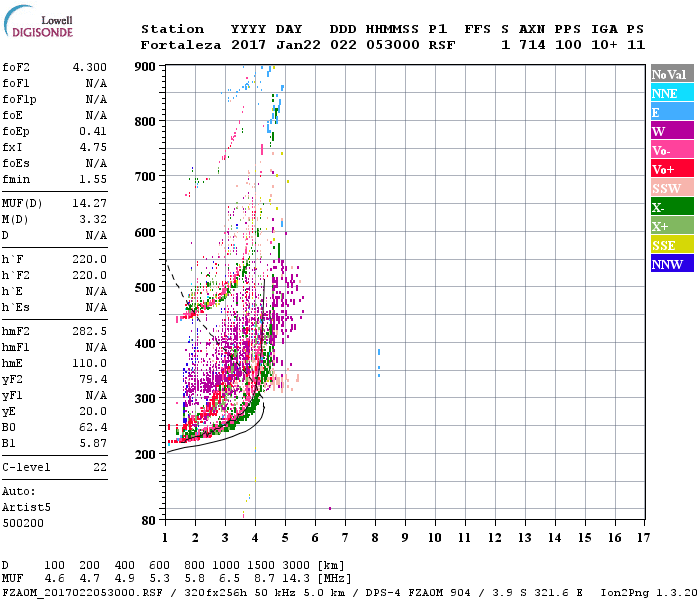Click the hmF2 value 282.5
This screenshot has height=600, width=700.
pyautogui.click(x=90, y=331)
